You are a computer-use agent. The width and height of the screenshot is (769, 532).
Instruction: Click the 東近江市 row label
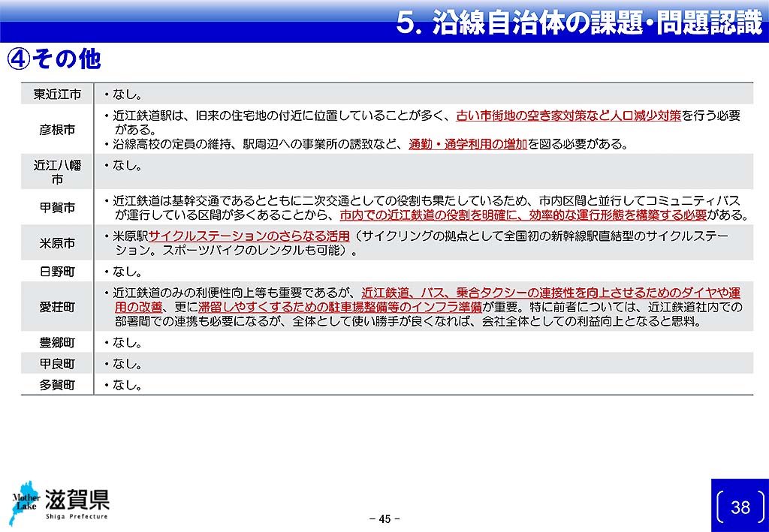57,94
